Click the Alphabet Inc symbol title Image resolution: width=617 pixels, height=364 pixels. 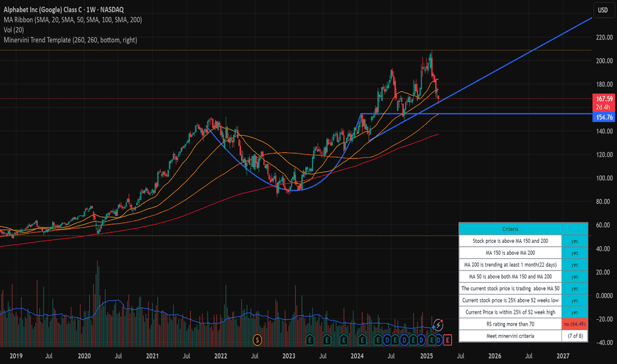(x=64, y=9)
